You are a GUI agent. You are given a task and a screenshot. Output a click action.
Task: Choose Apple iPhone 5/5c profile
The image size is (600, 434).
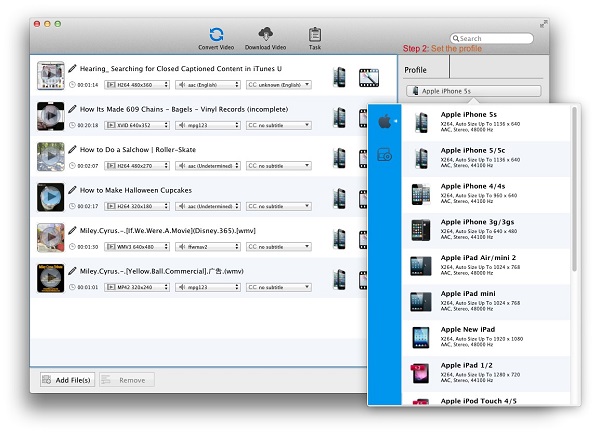(x=486, y=158)
